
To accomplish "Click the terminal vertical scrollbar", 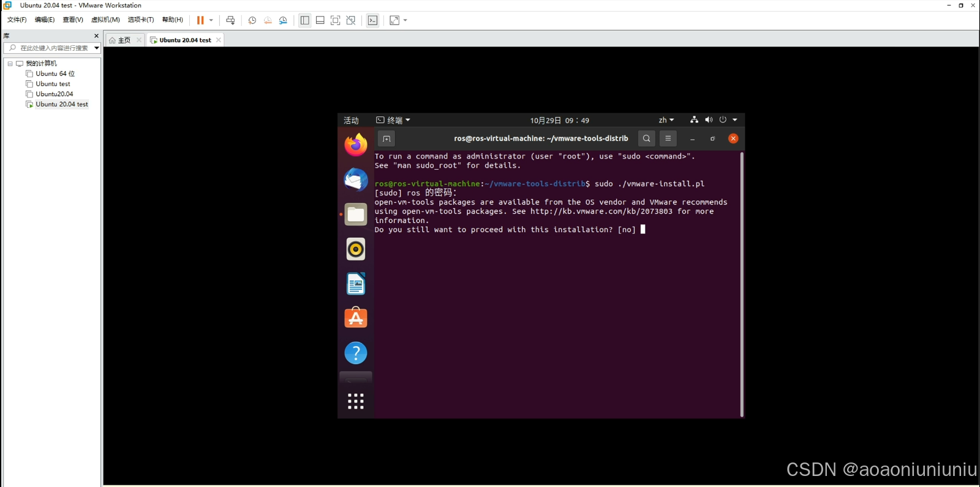I will [x=742, y=284].
